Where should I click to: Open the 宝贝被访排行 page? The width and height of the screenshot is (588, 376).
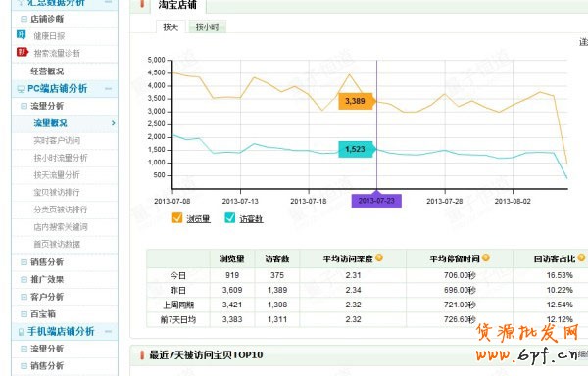[57, 192]
